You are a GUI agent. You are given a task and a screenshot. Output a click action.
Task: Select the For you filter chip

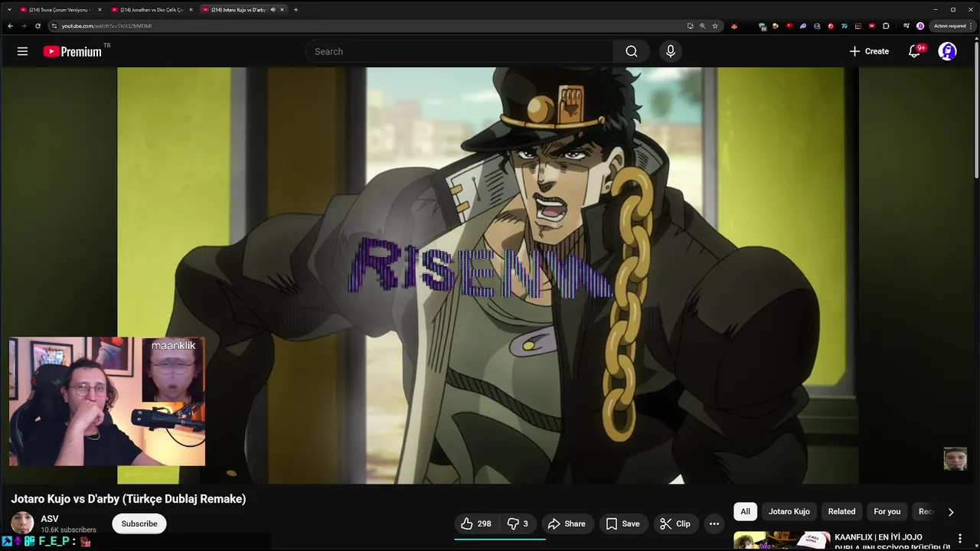click(x=887, y=511)
